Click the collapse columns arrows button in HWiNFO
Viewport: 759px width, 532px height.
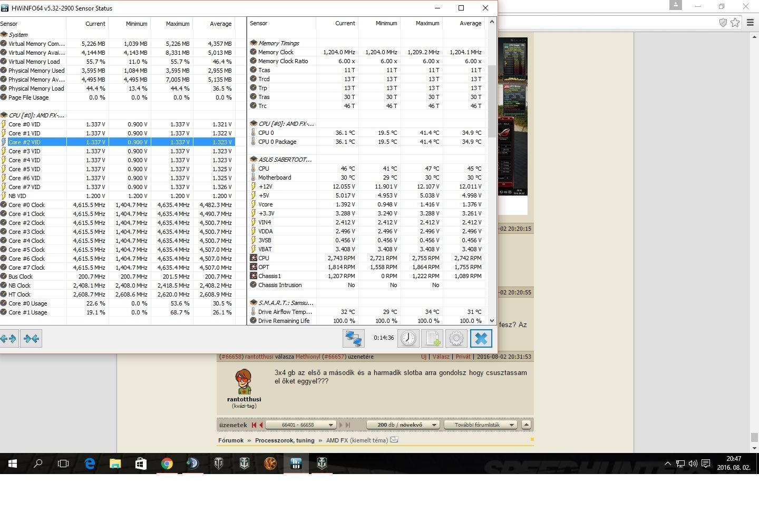pos(31,339)
